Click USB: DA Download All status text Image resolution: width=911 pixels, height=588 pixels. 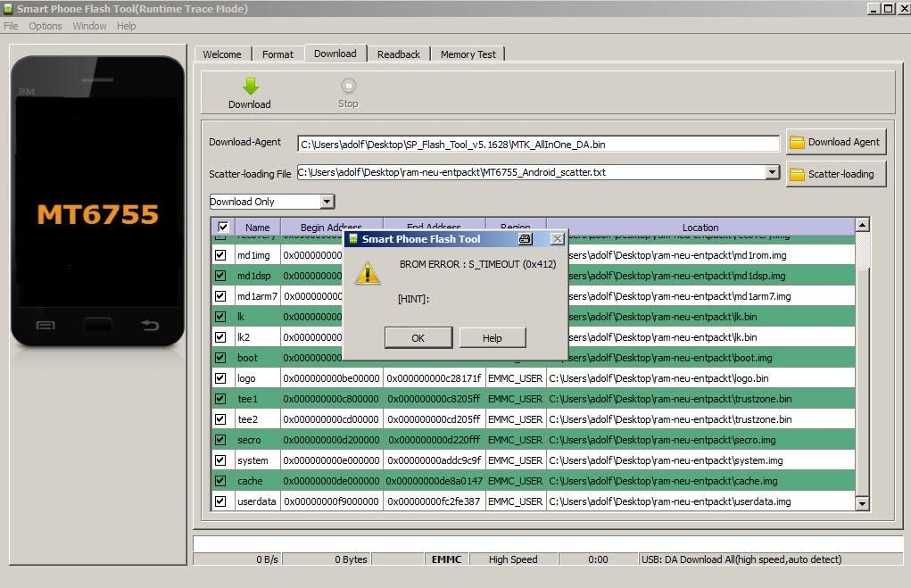click(x=741, y=559)
